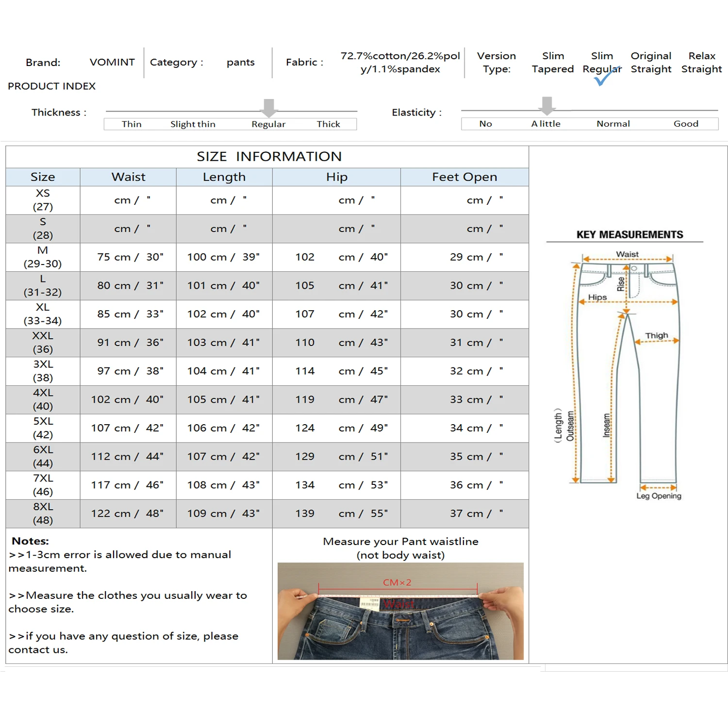The image size is (728, 728).
Task: Click the Notes: heading
Action: point(30,541)
